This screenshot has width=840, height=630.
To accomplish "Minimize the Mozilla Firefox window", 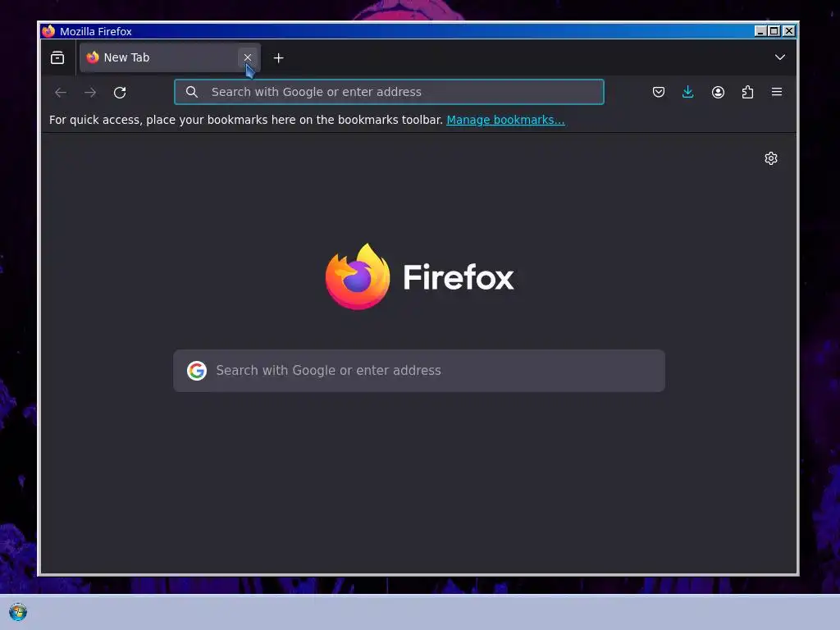I will [x=760, y=31].
